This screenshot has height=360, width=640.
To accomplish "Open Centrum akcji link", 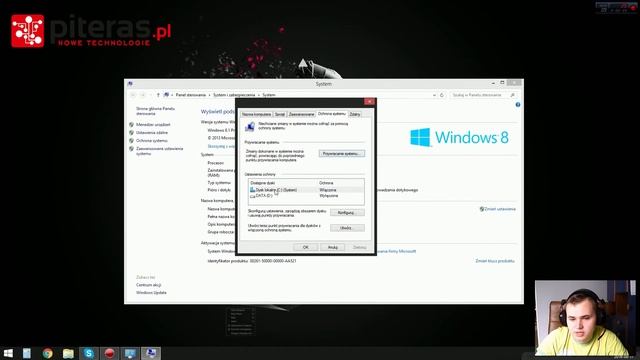I will coord(149,285).
